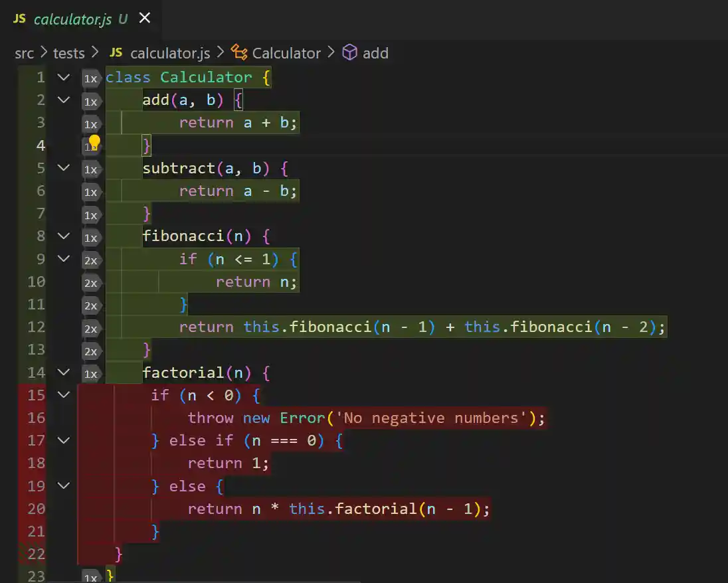Collapse the if block chevron on line 15

pyautogui.click(x=63, y=394)
